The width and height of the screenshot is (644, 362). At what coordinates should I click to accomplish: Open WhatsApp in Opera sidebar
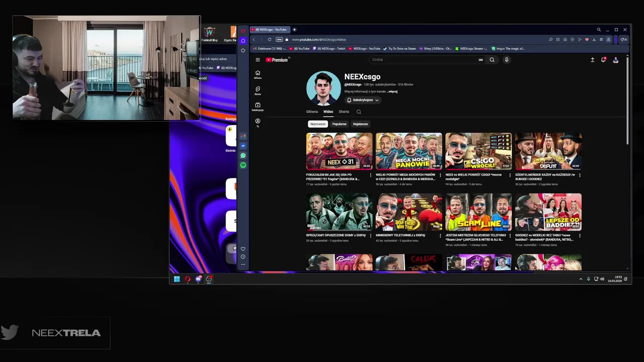(243, 155)
